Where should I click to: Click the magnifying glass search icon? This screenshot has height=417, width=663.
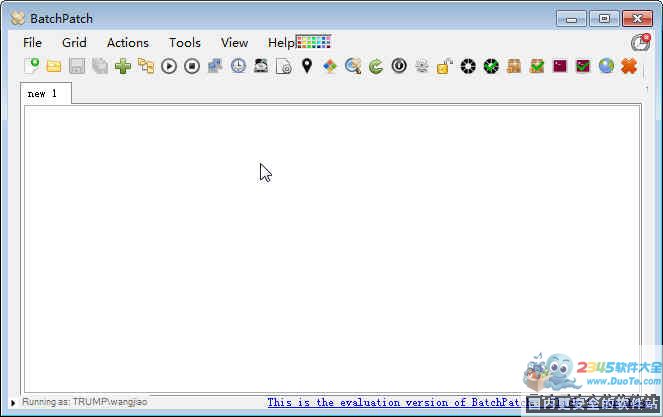coord(353,66)
